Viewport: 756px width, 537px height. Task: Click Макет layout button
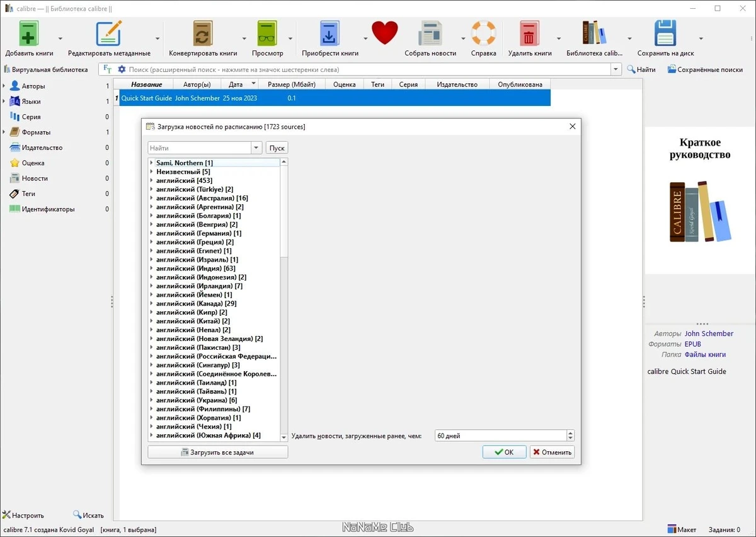682,529
